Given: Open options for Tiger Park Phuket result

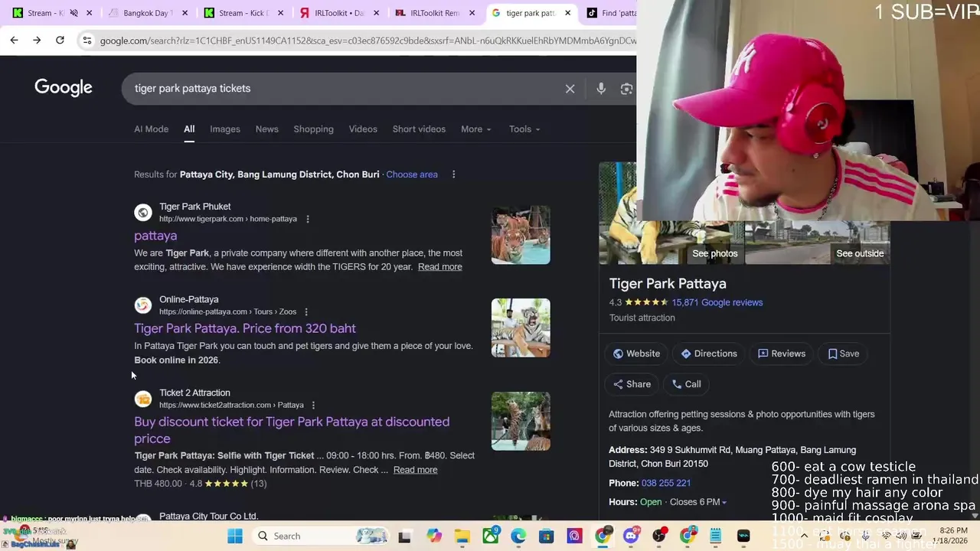Looking at the screenshot, I should [x=308, y=219].
